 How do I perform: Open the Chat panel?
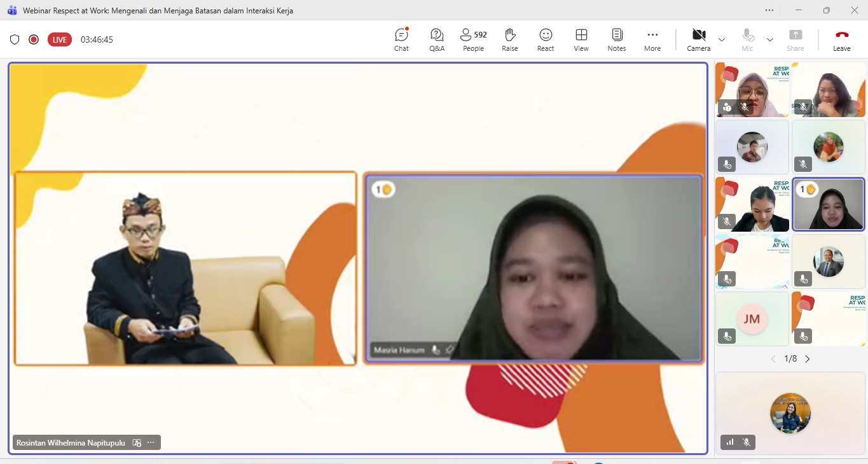coord(401,39)
